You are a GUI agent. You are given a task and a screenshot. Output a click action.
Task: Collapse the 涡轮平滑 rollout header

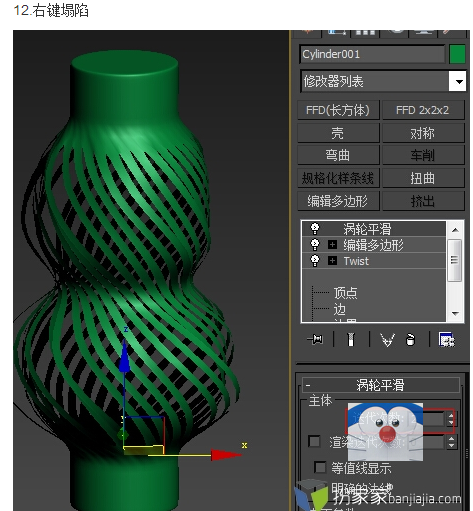[x=381, y=385]
